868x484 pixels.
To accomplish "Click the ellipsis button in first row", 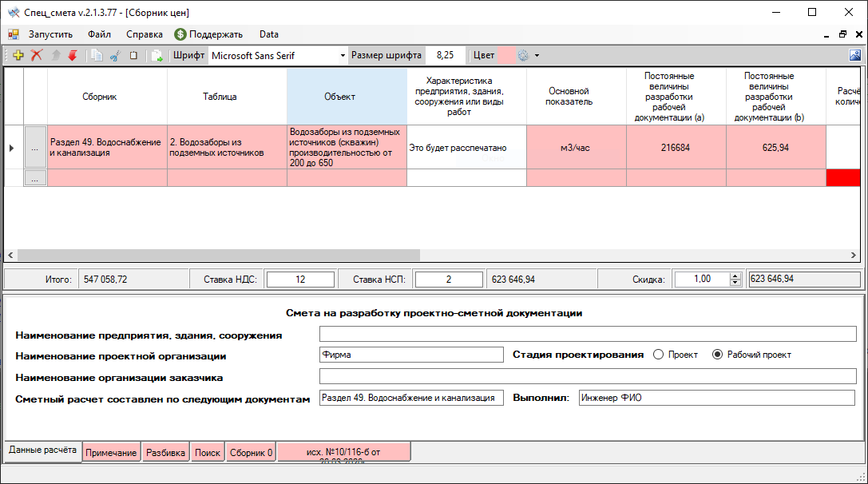I will [x=35, y=148].
